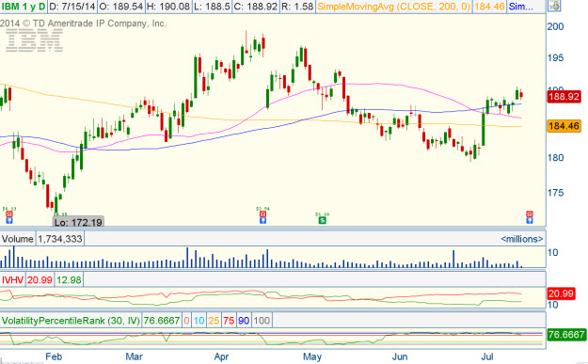Viewport: 588px width, 364px height.
Task: Click the 200 price axis label
Action: point(555,26)
